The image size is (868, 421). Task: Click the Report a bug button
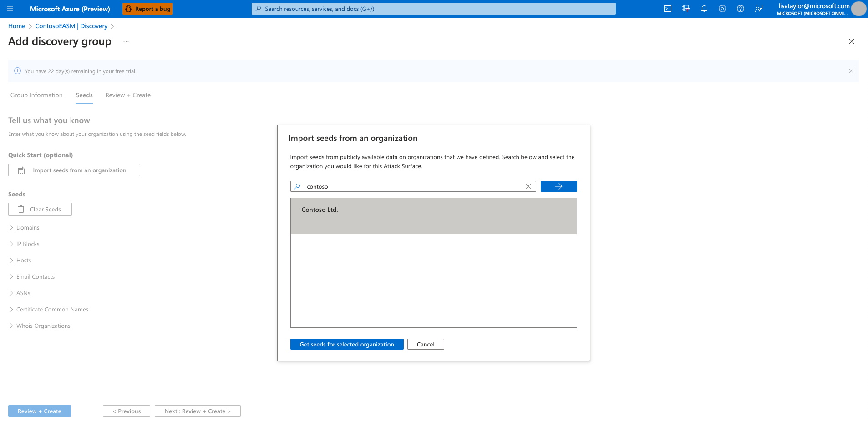[147, 8]
